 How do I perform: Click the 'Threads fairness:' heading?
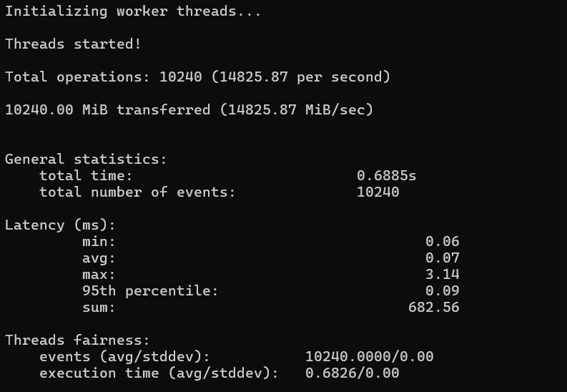pos(77,340)
